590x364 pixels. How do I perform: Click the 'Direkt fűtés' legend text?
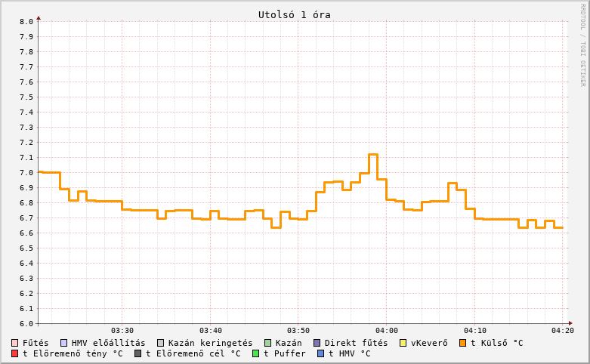pos(356,343)
